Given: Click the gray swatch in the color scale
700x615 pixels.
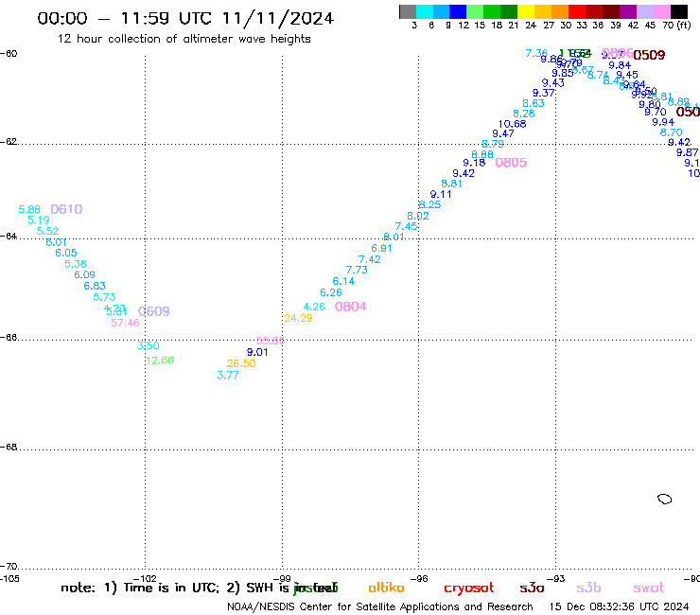Looking at the screenshot, I should 408,11.
